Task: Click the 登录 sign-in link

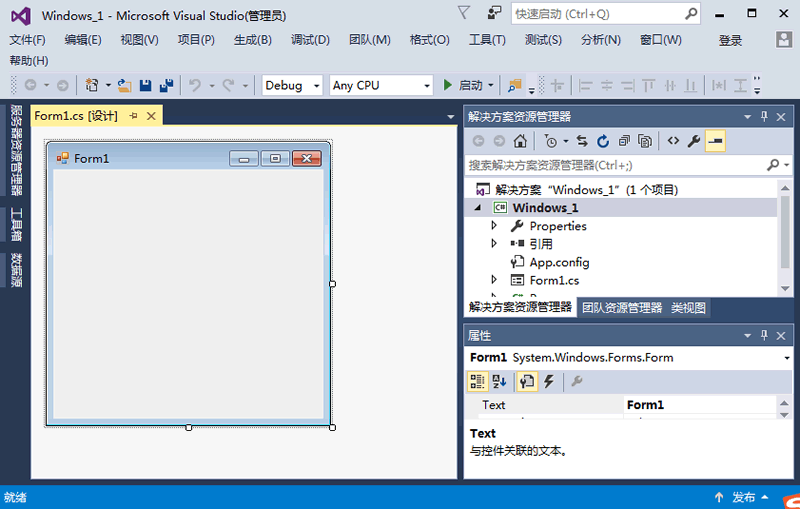Action: 730,40
